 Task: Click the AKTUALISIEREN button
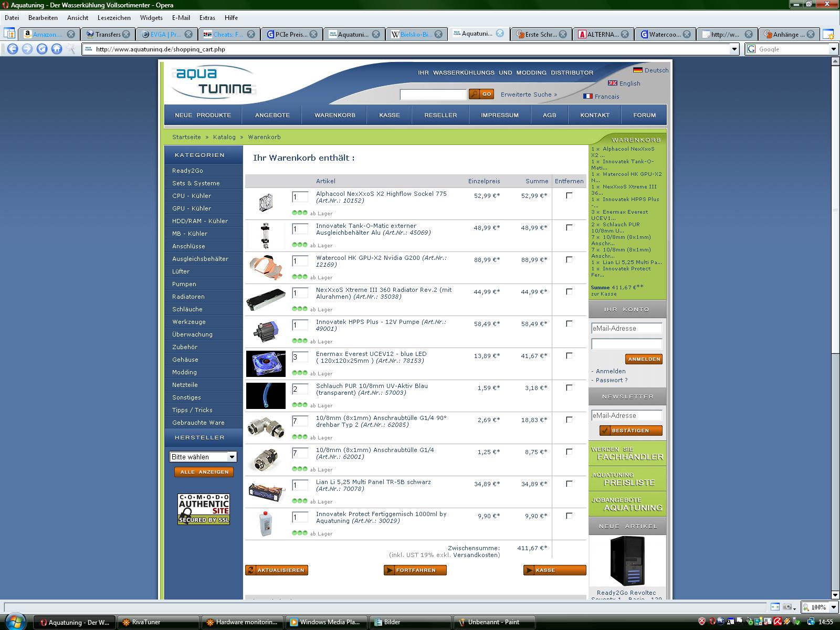pyautogui.click(x=276, y=570)
